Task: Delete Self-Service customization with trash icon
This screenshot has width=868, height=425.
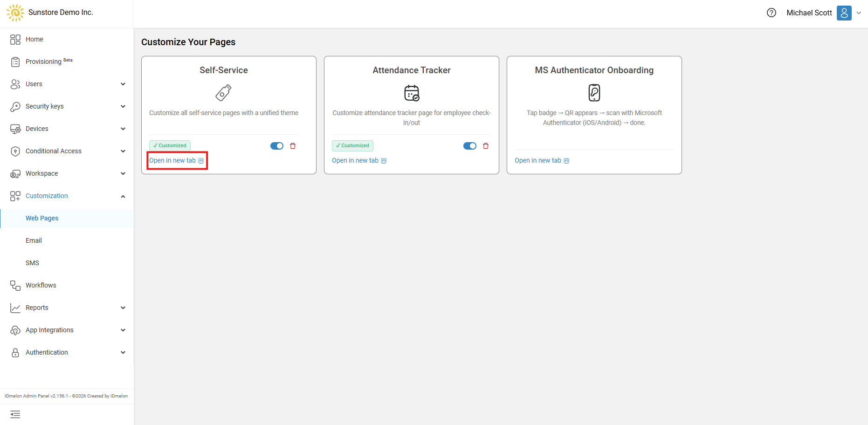Action: (293, 146)
